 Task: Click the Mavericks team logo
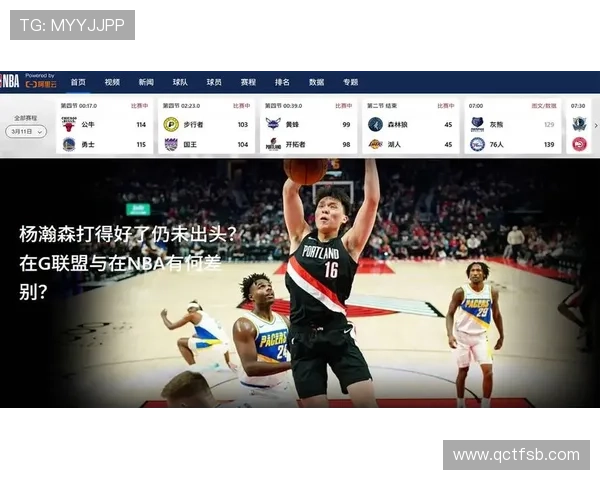pyautogui.click(x=579, y=124)
